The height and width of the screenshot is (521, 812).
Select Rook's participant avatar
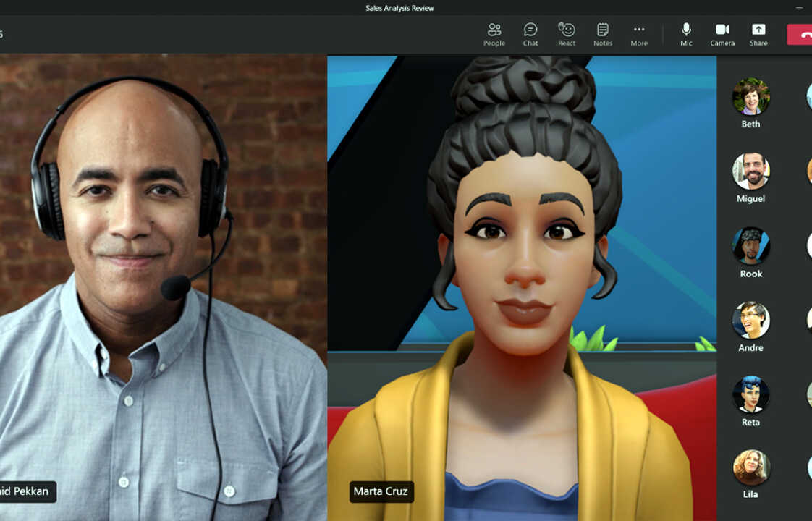click(751, 245)
